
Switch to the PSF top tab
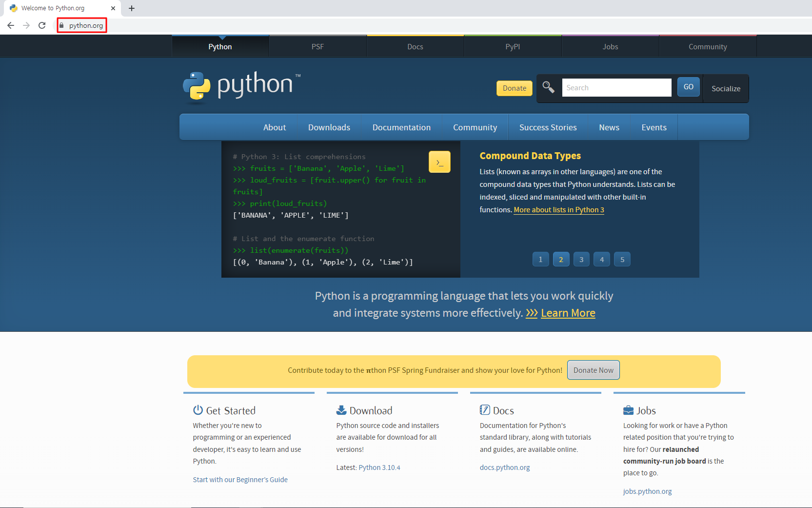pyautogui.click(x=318, y=47)
